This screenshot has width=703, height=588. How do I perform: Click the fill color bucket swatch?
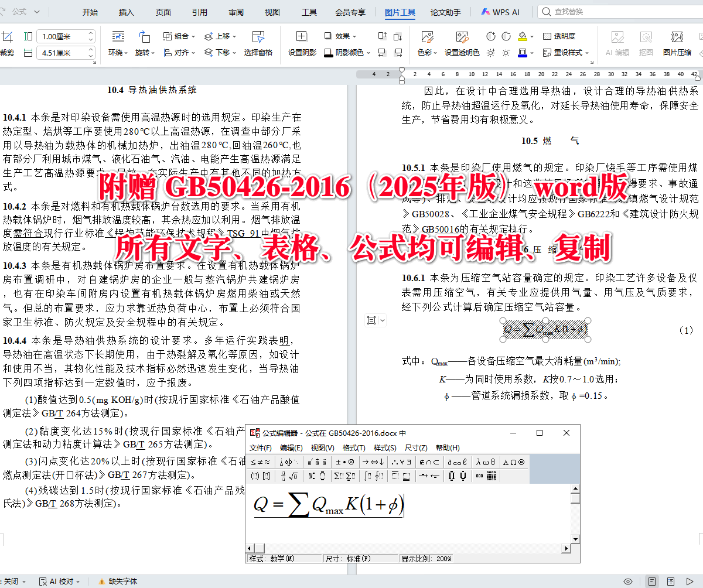pos(523,36)
